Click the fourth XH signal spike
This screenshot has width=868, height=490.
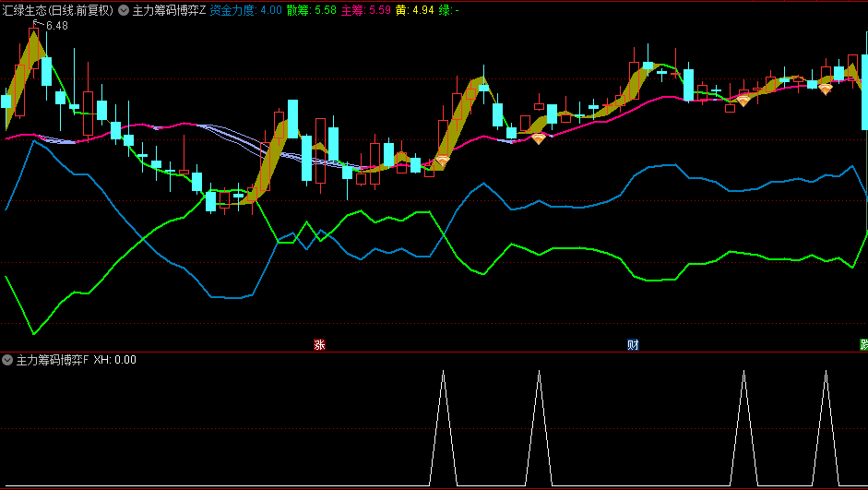pos(826,428)
